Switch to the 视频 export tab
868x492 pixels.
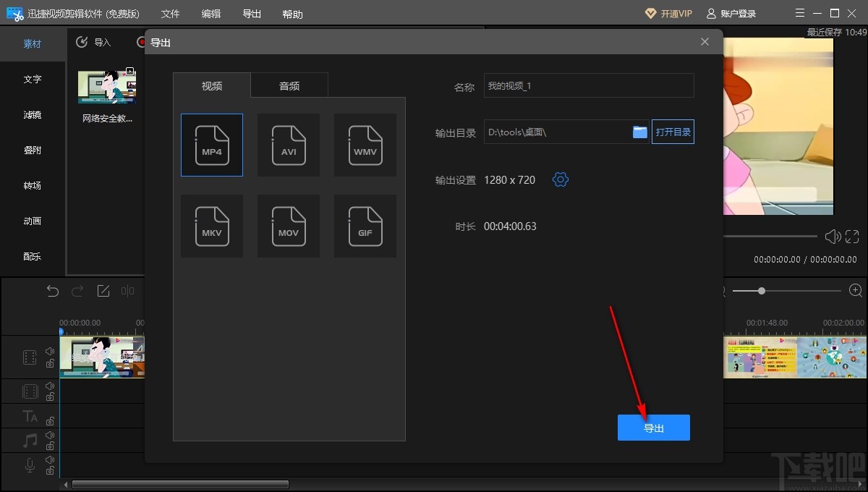[212, 85]
